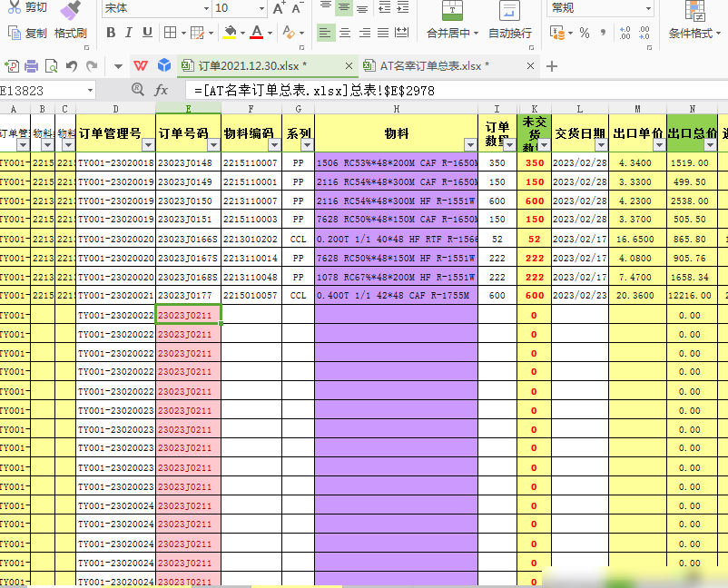Toggle underline formatting
Screen dimensions: 728x588
click(x=147, y=33)
